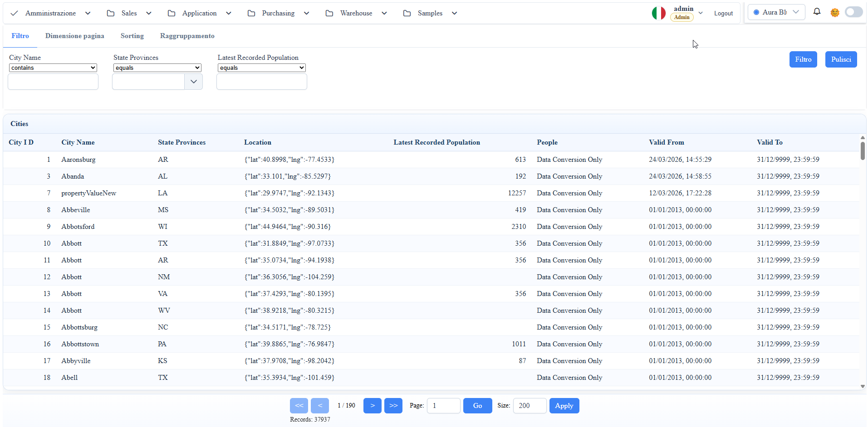Open State Provinces 'equals' operator dropdown
868x427 pixels.
click(157, 68)
